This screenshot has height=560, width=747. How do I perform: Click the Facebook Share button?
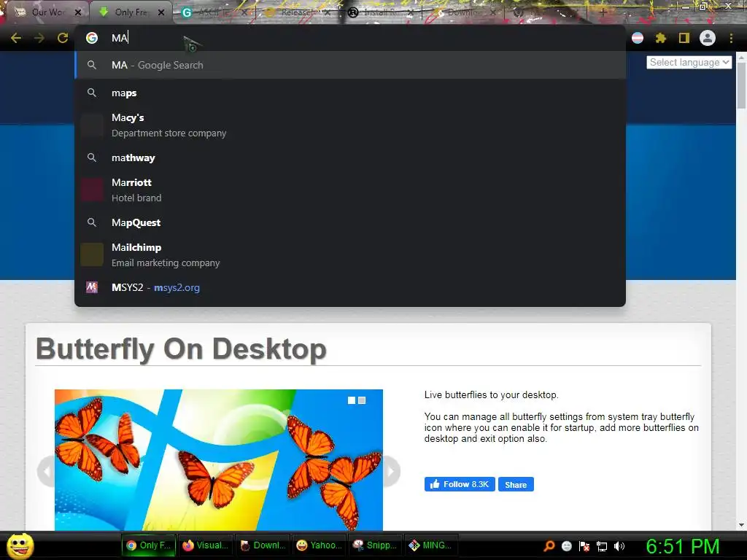point(516,484)
